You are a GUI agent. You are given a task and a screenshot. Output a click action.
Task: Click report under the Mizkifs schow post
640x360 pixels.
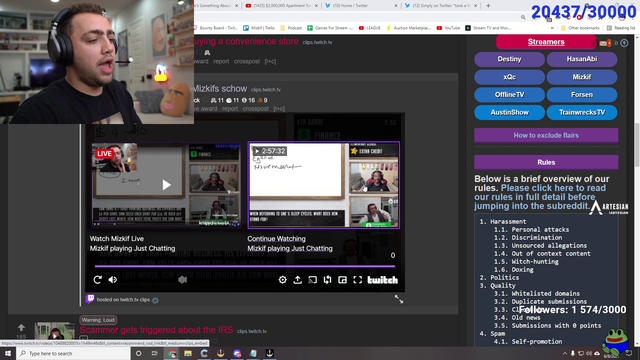230,109
